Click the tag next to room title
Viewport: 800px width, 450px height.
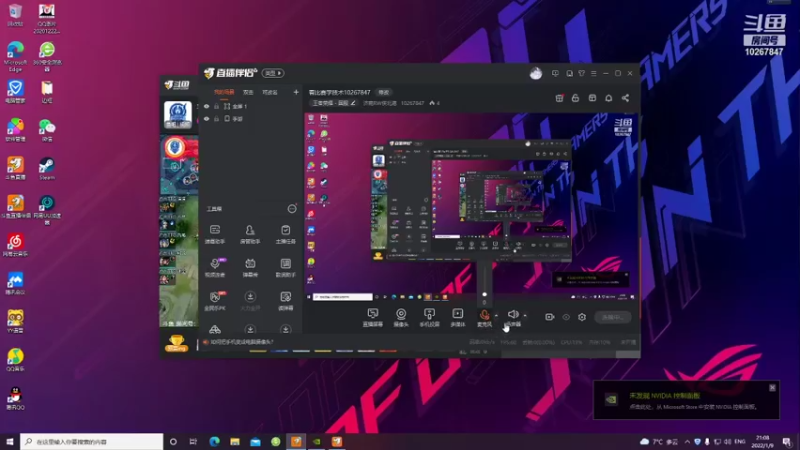(384, 92)
